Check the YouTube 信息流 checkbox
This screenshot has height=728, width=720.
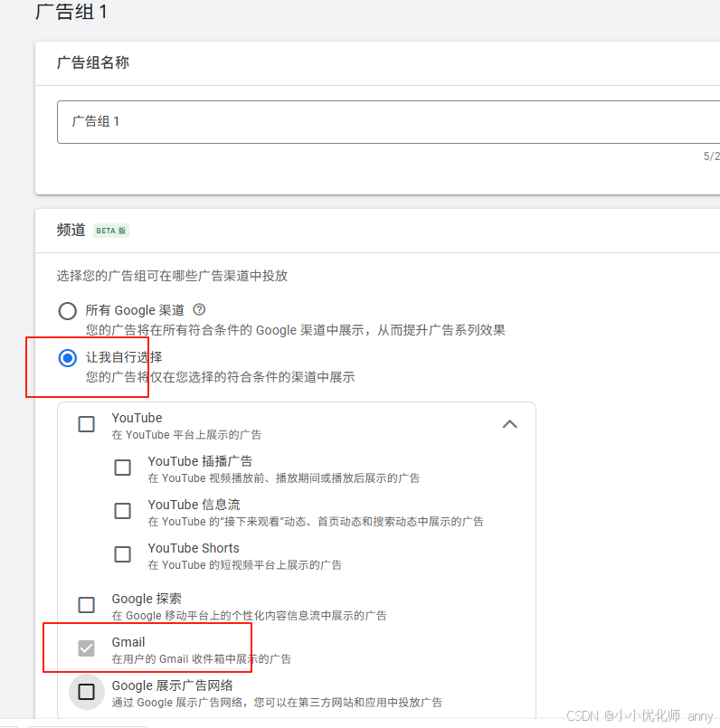(x=123, y=511)
